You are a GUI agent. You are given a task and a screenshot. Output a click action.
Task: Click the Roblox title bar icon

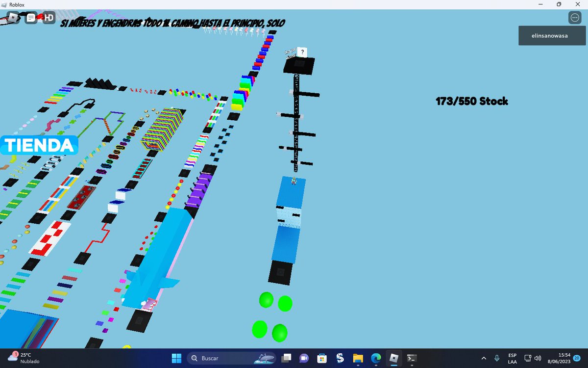(5, 4)
